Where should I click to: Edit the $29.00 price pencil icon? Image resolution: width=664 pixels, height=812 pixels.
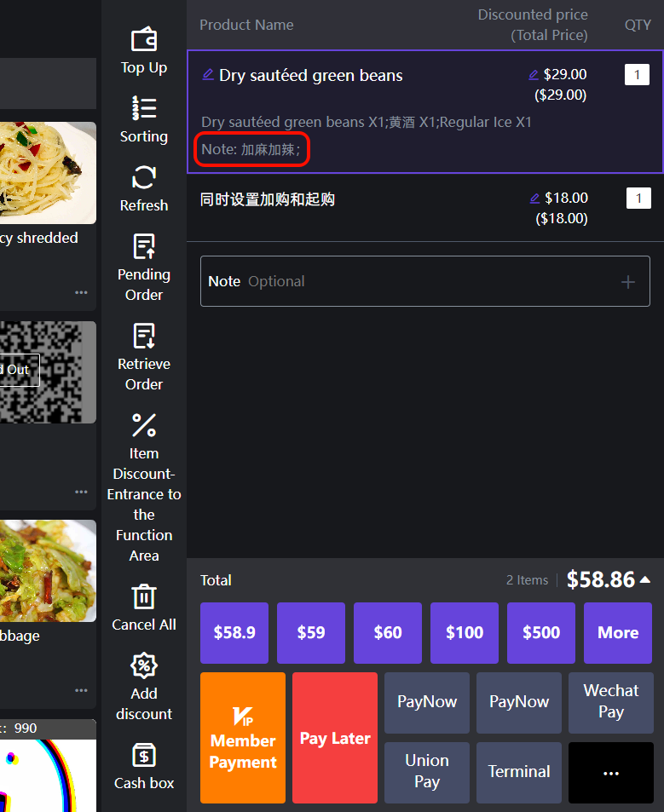534,75
